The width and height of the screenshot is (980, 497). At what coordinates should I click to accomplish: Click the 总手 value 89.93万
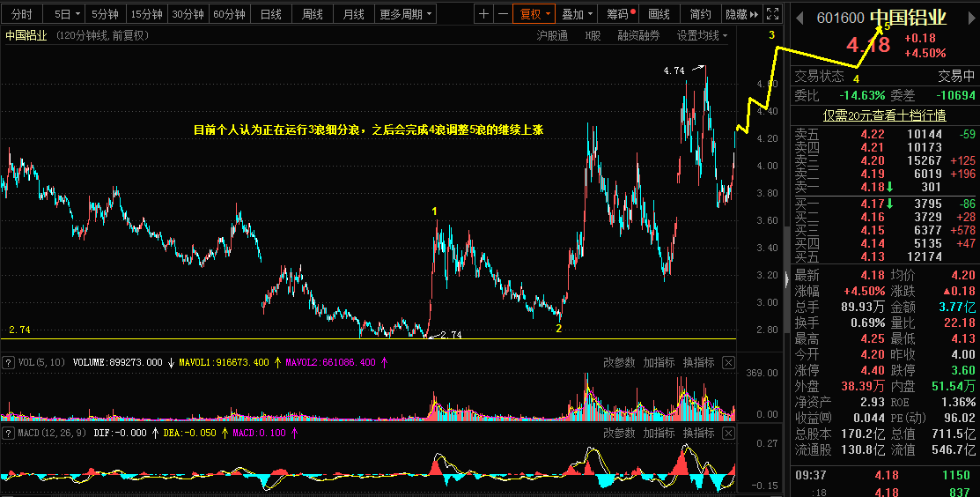pyautogui.click(x=863, y=307)
